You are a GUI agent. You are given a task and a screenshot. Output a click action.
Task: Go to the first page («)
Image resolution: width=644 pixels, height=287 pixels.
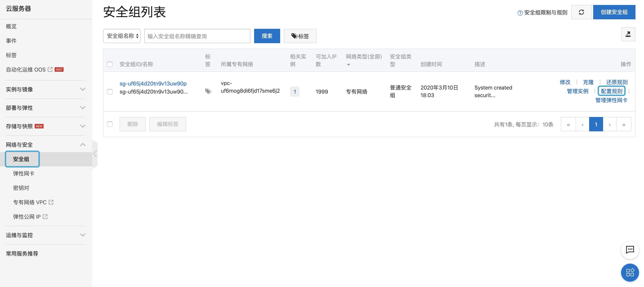coord(568,124)
